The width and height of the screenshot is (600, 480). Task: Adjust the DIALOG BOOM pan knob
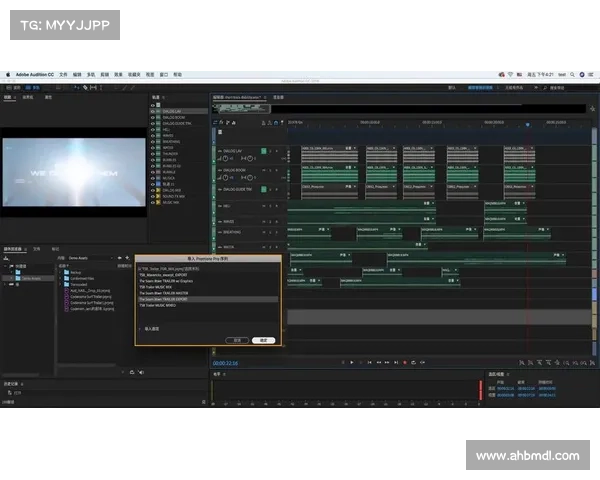[x=249, y=177]
